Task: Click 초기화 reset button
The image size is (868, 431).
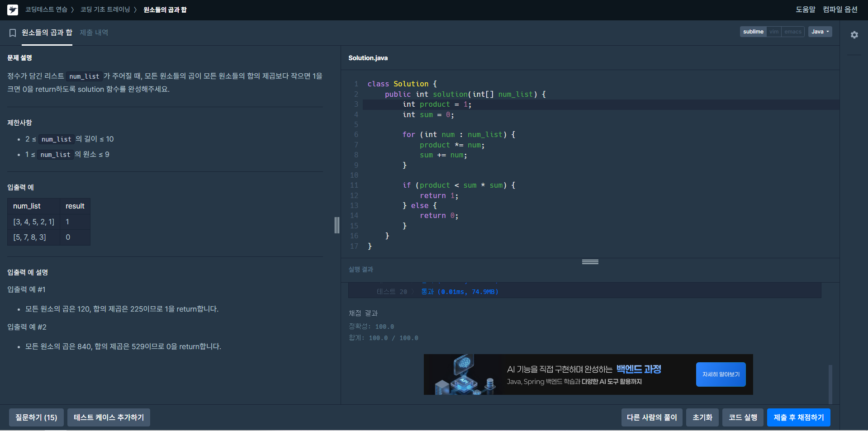Action: tap(702, 417)
